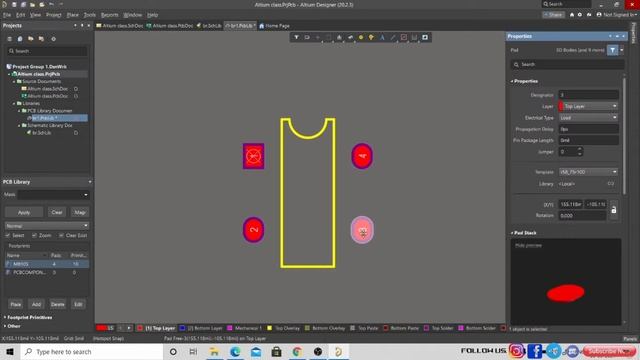
Task: Click Bottom Layer blue color box
Action: tap(182, 328)
